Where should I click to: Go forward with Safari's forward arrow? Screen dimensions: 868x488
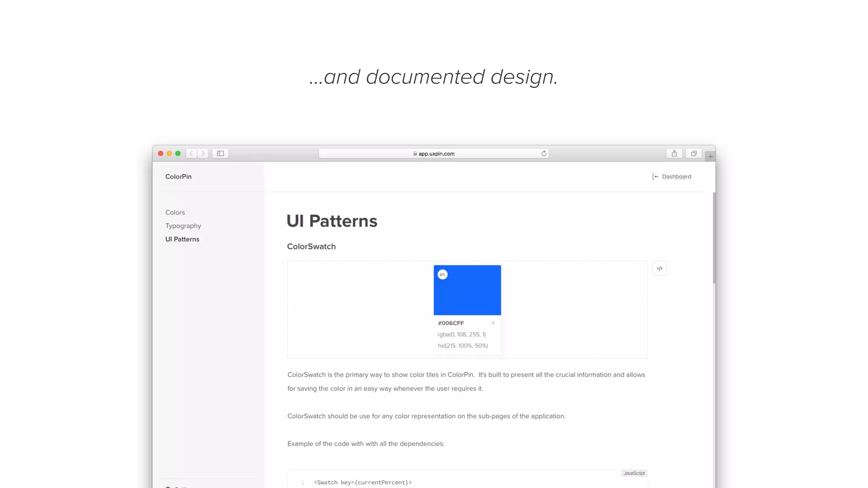(x=203, y=153)
